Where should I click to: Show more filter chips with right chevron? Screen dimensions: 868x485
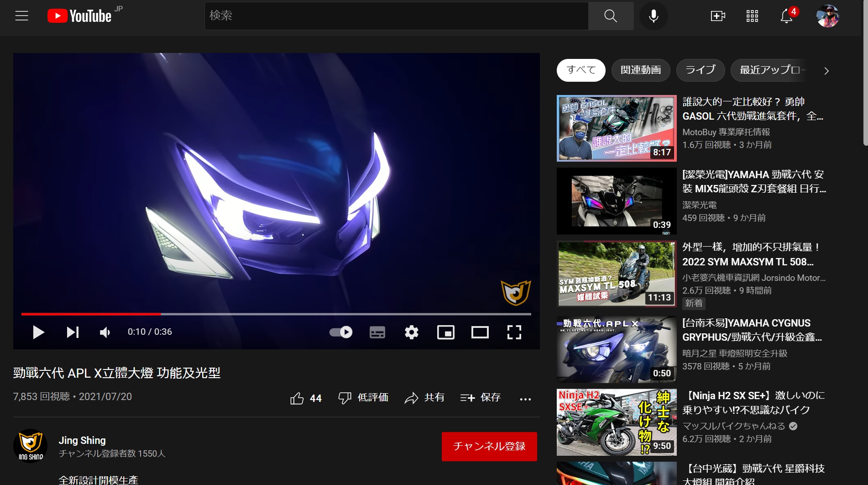826,71
